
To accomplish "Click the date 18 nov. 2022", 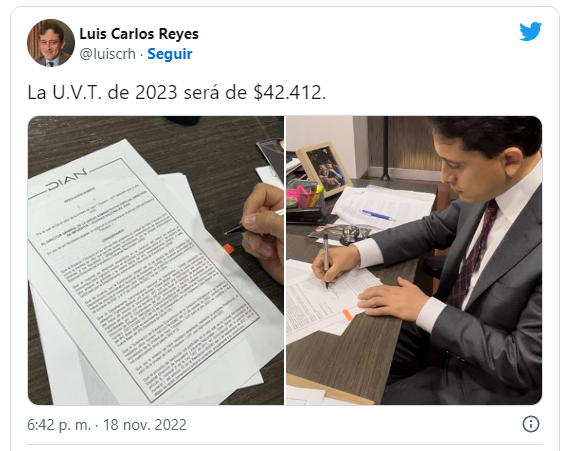I will (145, 424).
